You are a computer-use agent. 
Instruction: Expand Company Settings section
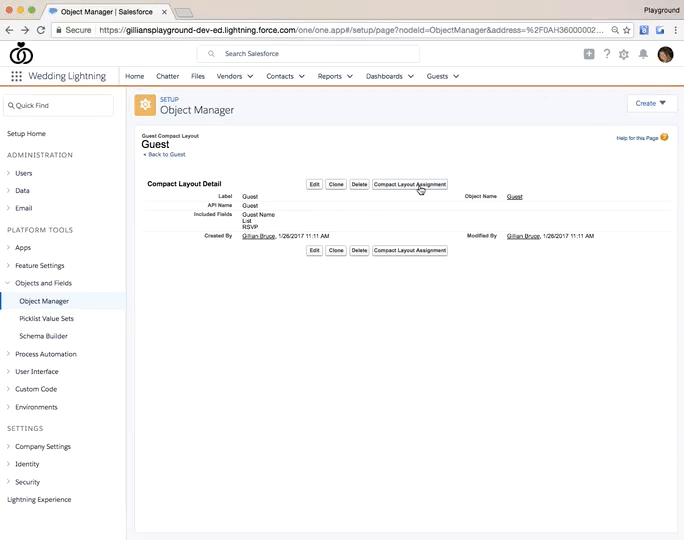[8, 446]
